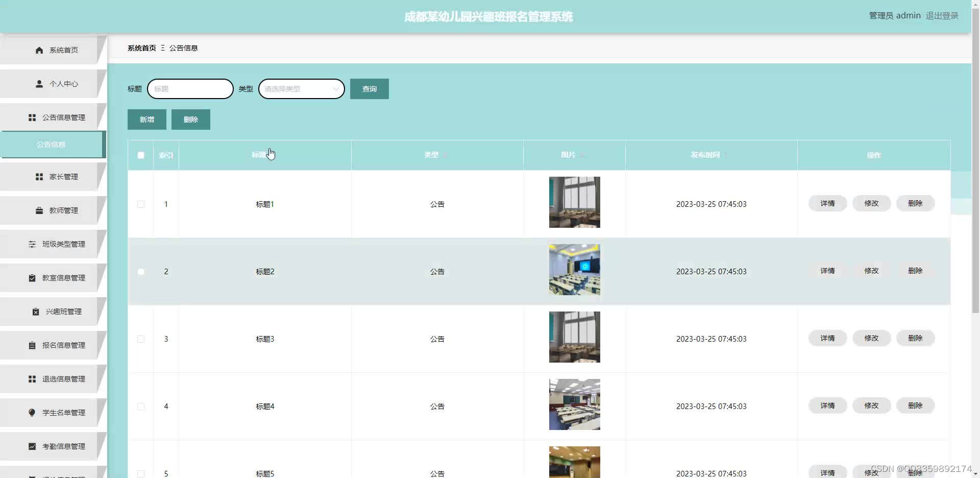The height and width of the screenshot is (478, 980).
Task: Click 删除 for row 标题4
Action: point(916,405)
